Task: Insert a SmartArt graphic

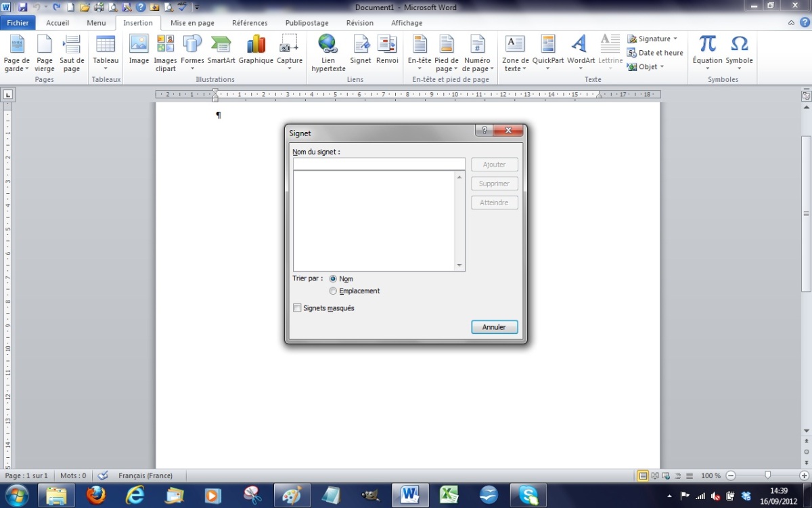Action: 221,50
